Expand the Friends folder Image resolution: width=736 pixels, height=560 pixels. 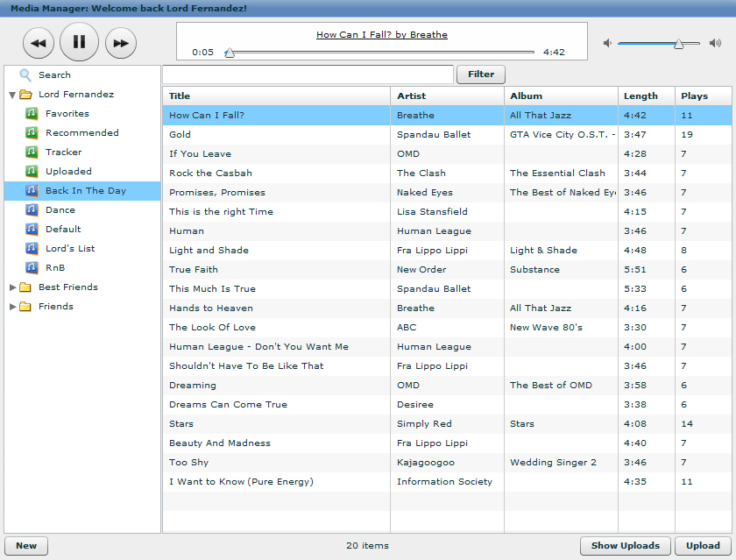pyautogui.click(x=12, y=307)
